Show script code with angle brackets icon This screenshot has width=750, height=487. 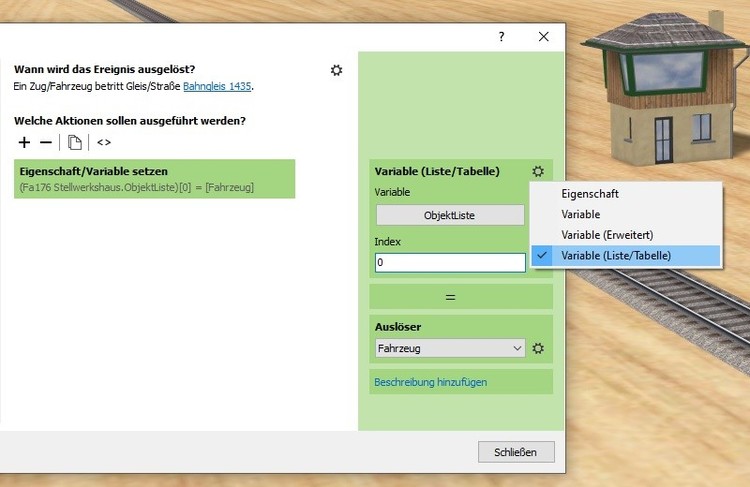coord(104,142)
